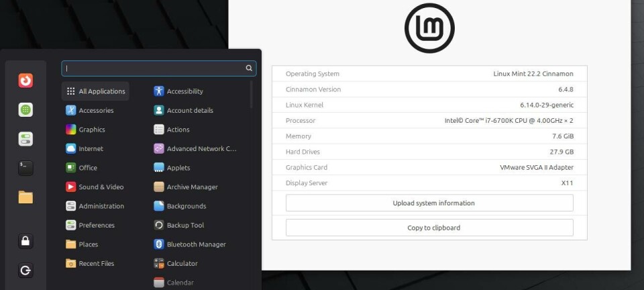
Task: Click the Linux Kernel label
Action: 305,105
